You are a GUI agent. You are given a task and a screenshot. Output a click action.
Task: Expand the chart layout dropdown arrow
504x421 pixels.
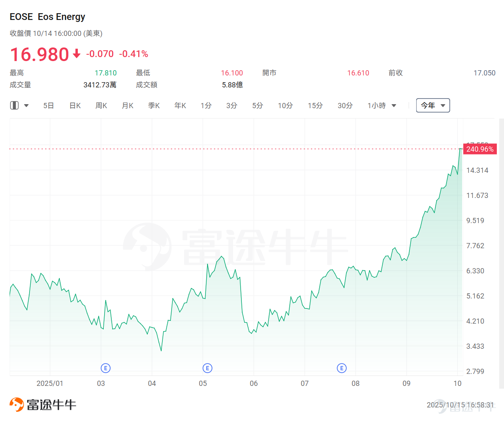click(26, 106)
